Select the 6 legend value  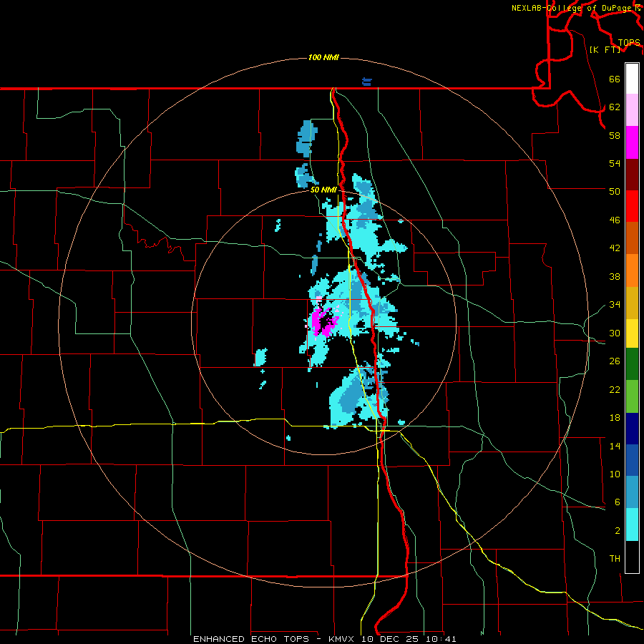click(617, 502)
